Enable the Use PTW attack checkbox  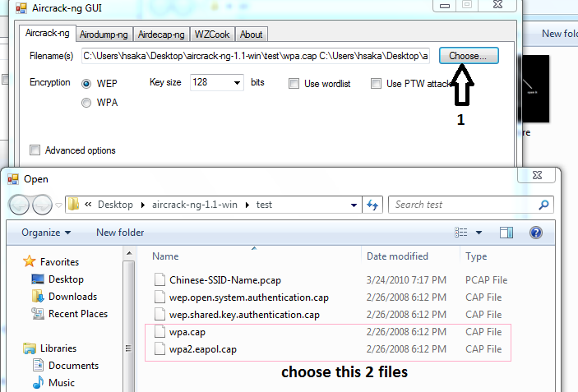tap(376, 84)
